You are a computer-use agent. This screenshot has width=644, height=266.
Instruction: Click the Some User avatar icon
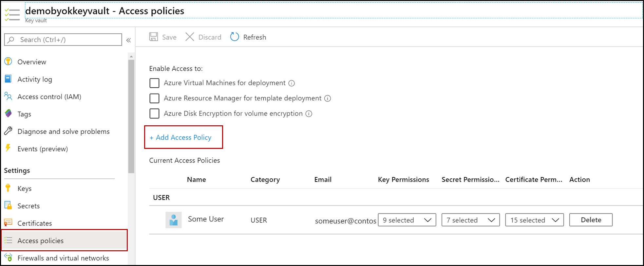click(174, 220)
